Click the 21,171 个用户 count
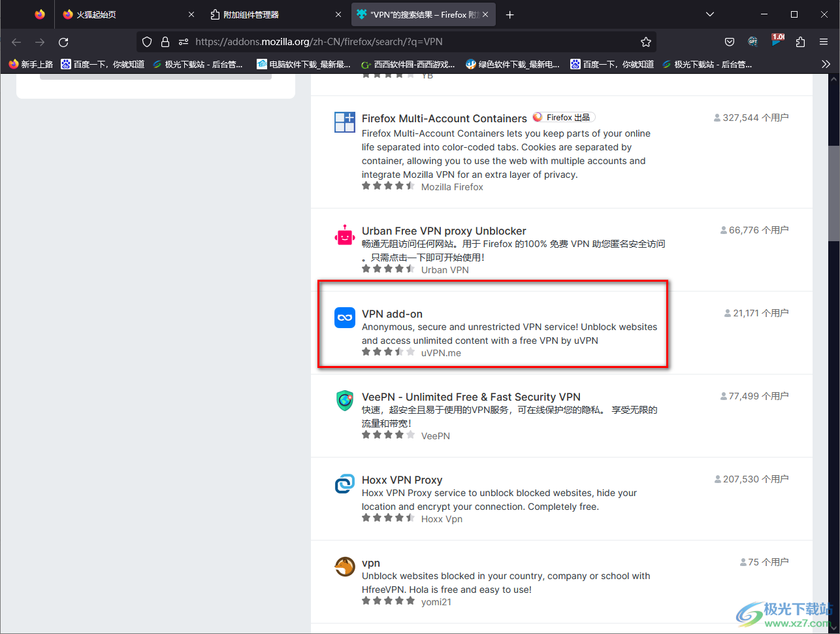This screenshot has width=840, height=634. point(756,313)
